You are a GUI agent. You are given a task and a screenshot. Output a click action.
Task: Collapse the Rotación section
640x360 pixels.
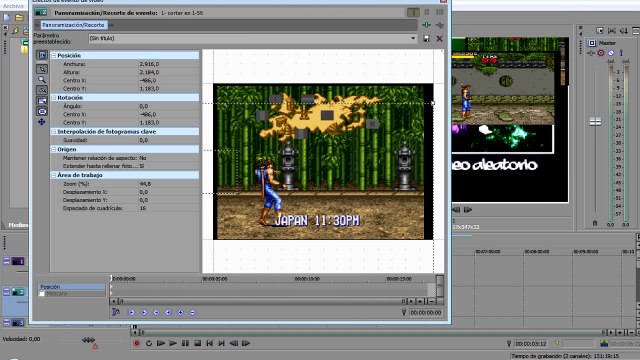[x=53, y=98]
